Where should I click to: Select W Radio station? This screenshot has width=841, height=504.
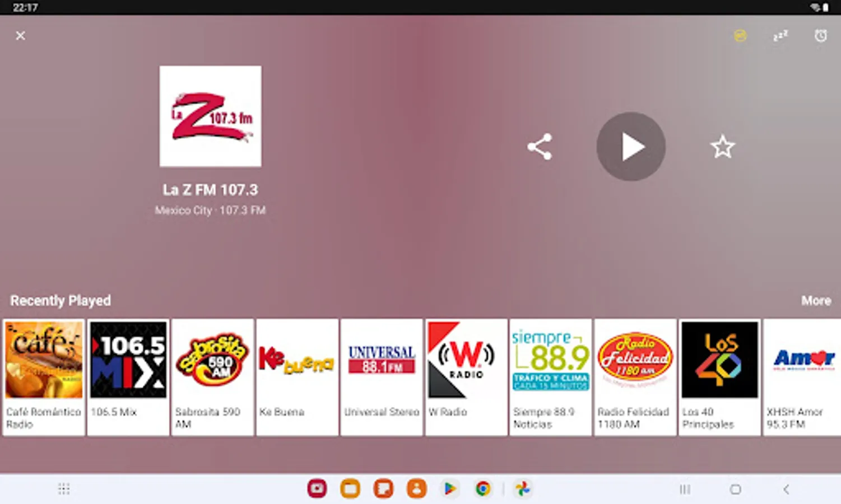coord(466,377)
